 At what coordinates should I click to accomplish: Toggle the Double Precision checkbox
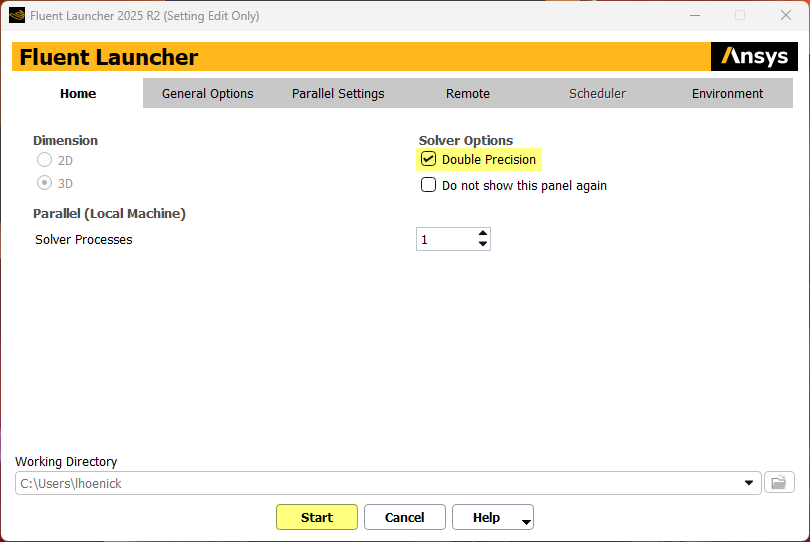428,159
